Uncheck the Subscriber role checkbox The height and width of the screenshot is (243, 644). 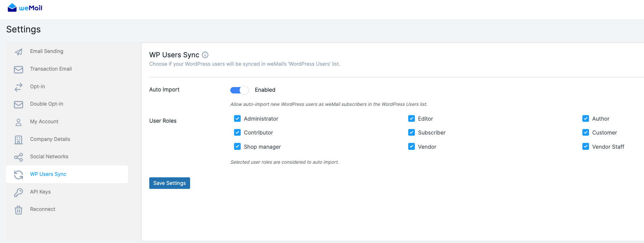tap(411, 132)
